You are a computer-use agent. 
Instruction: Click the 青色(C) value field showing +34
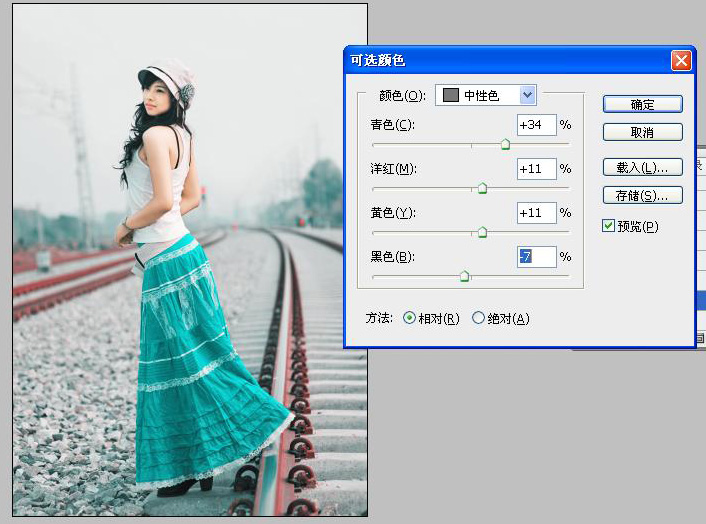pyautogui.click(x=536, y=125)
